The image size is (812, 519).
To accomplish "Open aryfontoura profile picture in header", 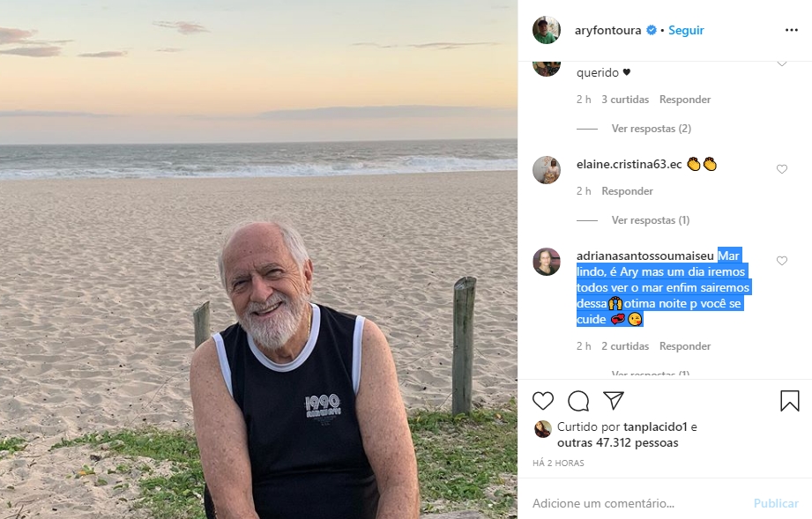I will 547,30.
